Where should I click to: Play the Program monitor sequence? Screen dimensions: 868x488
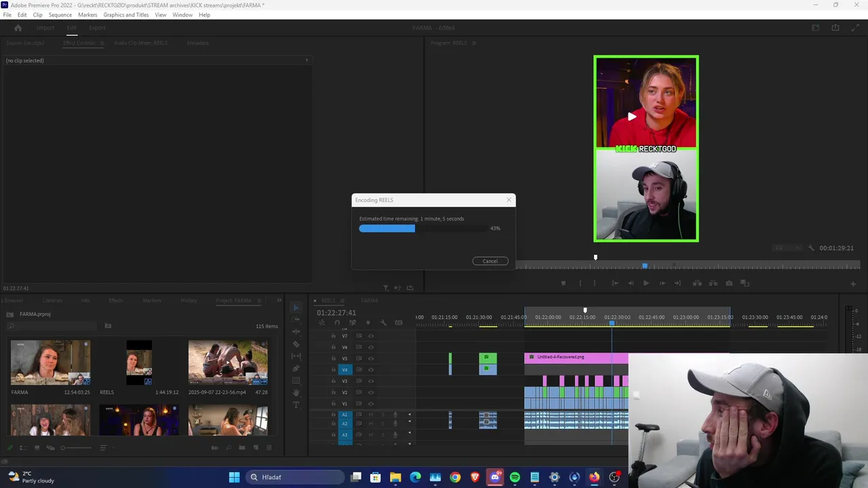pyautogui.click(x=646, y=283)
